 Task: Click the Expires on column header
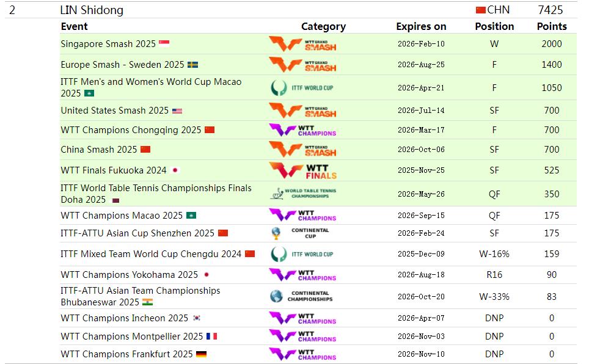click(x=421, y=26)
